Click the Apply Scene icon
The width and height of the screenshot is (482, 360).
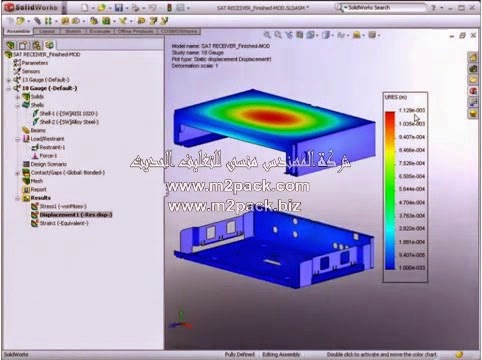click(356, 35)
